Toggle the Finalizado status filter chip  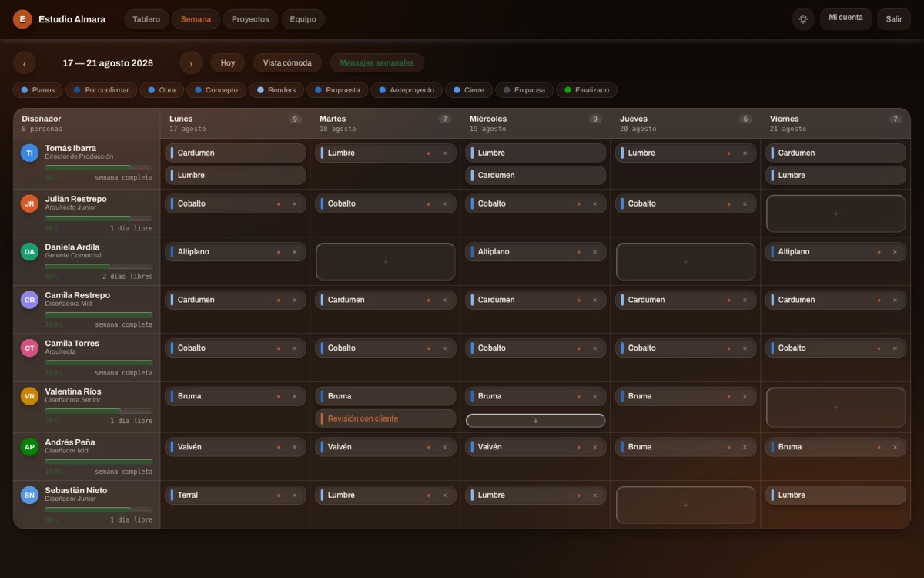586,90
